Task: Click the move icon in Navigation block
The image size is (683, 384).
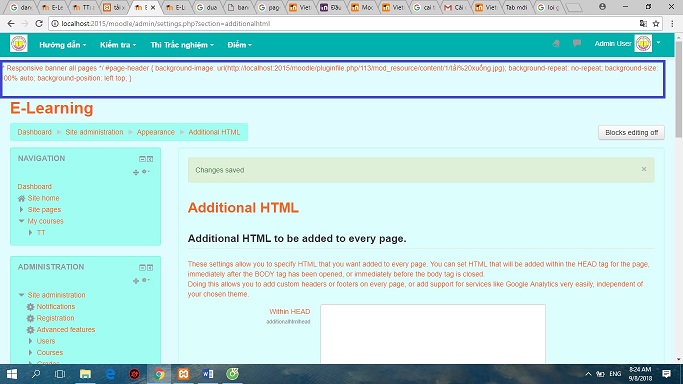Action: (136, 172)
